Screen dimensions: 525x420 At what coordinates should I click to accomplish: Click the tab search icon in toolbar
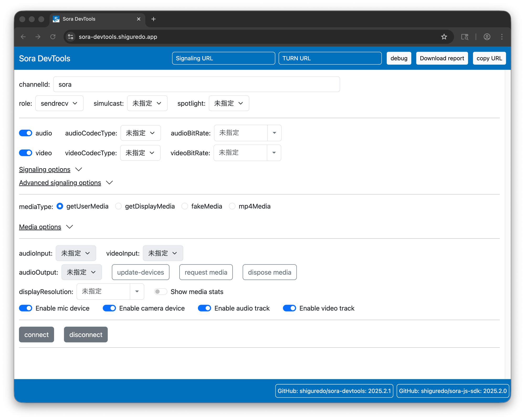click(x=465, y=37)
